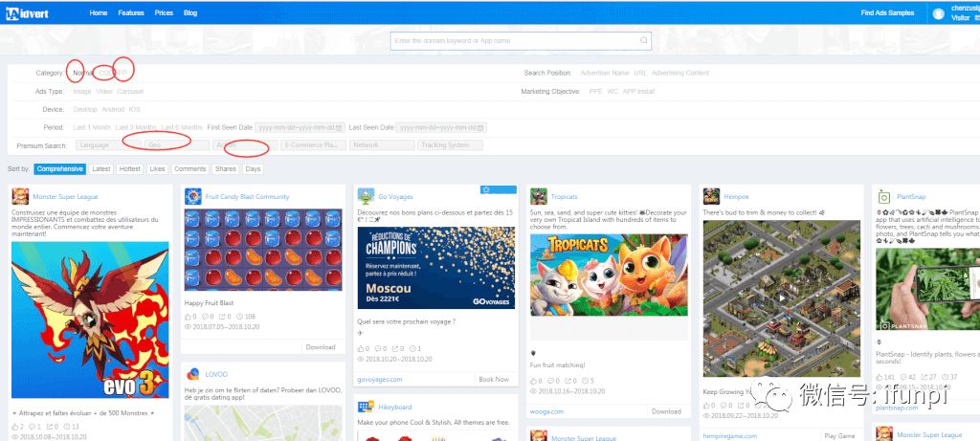Viewport: 980px width, 441px height.
Task: Choose Last 1 Month period filter
Action: 92,127
